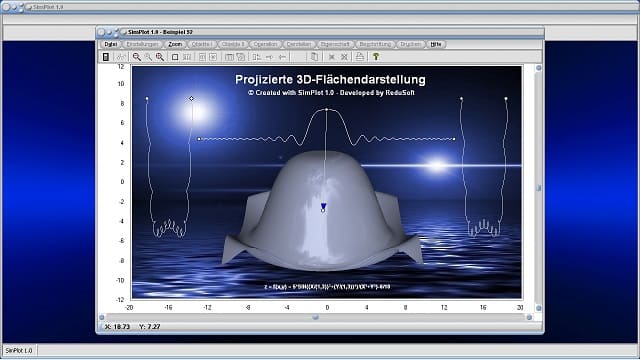Click the greyed crossed-box toolbar icon
Image resolution: width=640 pixels, height=360 pixels.
click(x=213, y=57)
